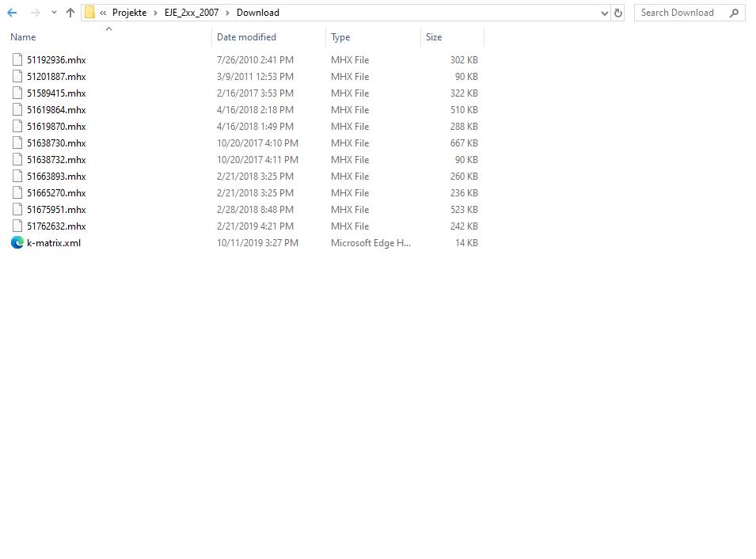Click date 2/28/2018 8:48 PM
This screenshot has width=756, height=559.
click(255, 209)
